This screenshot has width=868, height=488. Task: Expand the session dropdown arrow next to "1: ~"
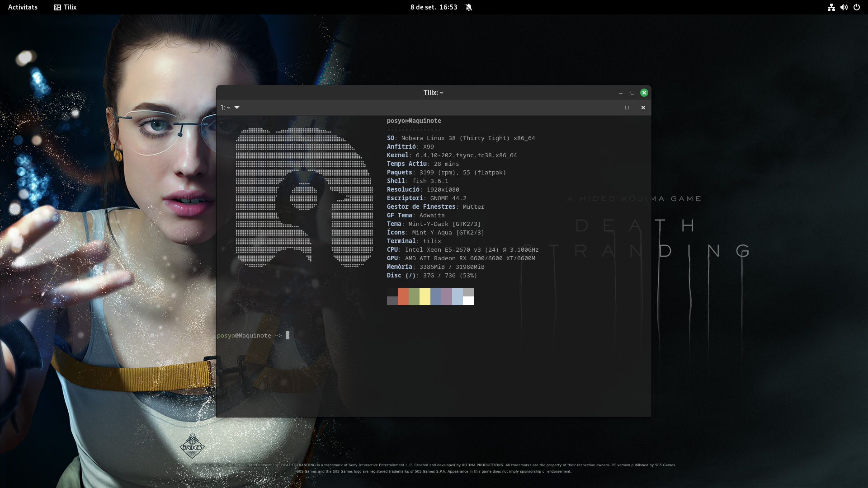tap(237, 108)
